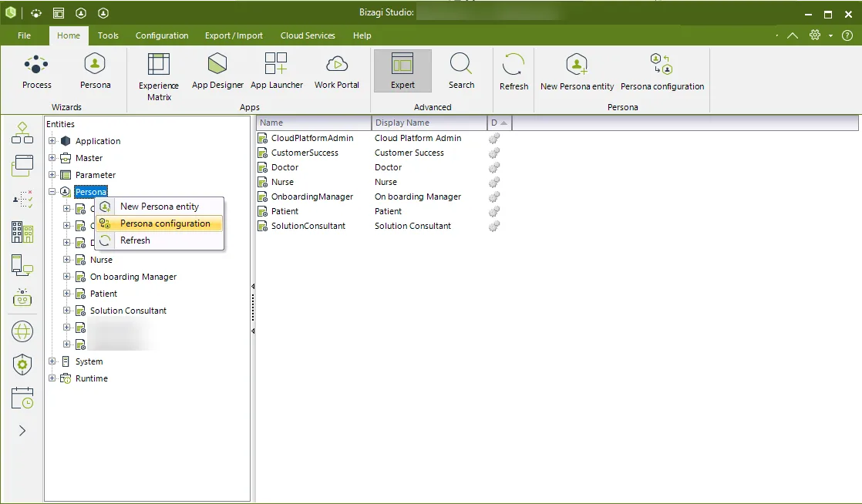Screen dimensions: 862x504
Task: Expand the Runtime tree node
Action: [52, 378]
